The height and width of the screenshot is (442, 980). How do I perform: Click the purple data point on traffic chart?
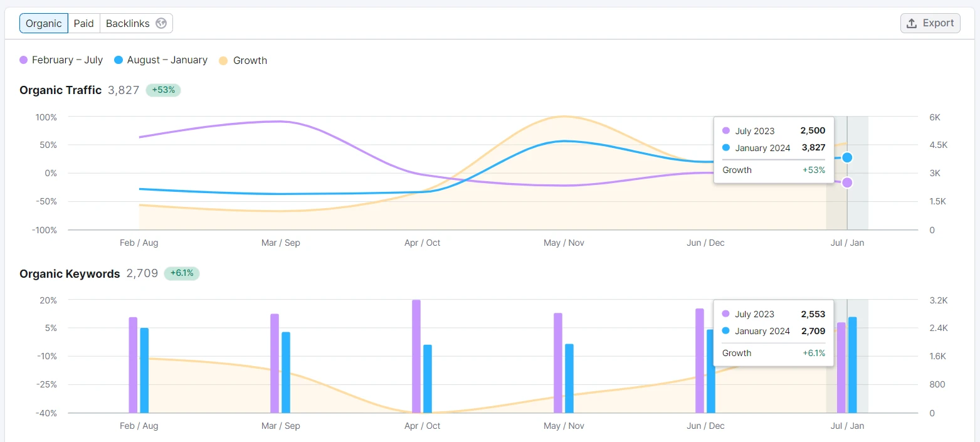(x=847, y=182)
